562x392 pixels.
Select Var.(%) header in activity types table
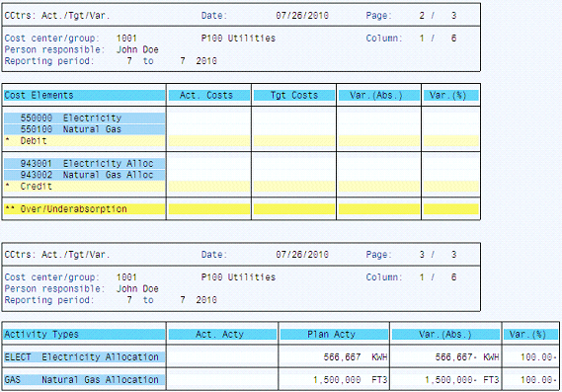[x=530, y=335]
